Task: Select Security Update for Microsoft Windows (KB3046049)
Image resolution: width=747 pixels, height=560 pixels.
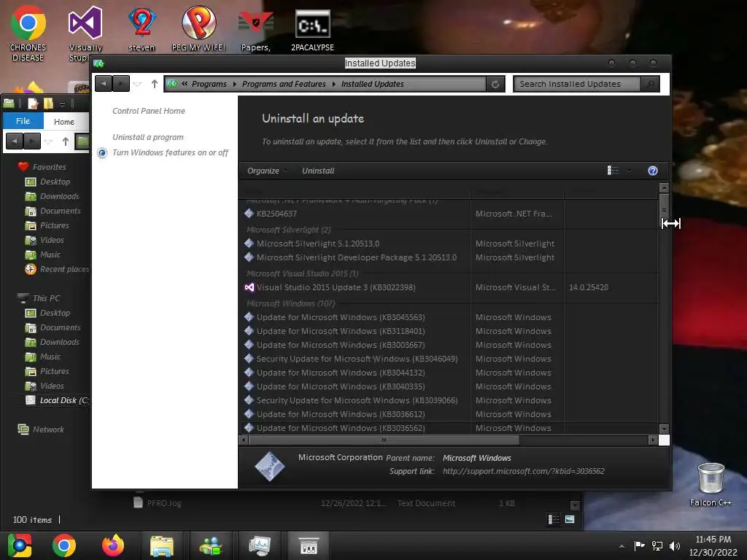Action: pyautogui.click(x=449, y=359)
